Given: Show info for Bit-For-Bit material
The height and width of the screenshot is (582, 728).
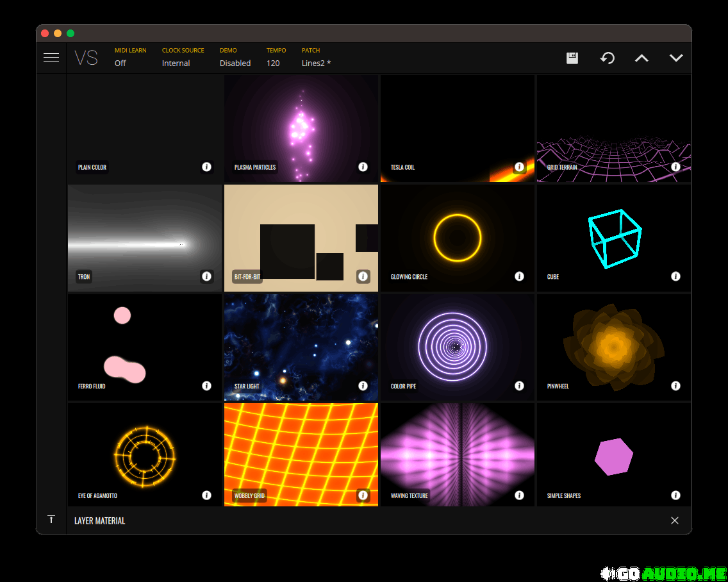Looking at the screenshot, I should 363,276.
